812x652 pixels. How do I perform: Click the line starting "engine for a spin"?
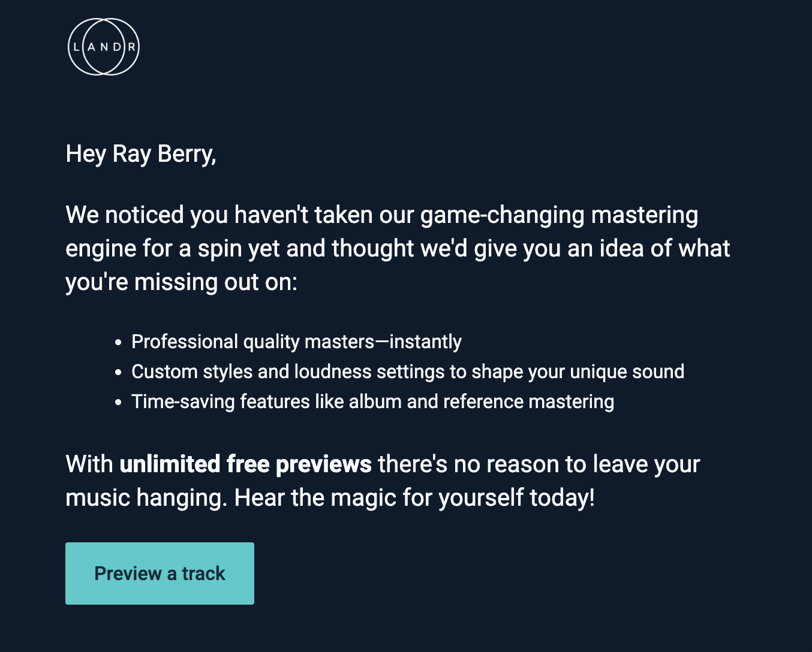coord(397,249)
